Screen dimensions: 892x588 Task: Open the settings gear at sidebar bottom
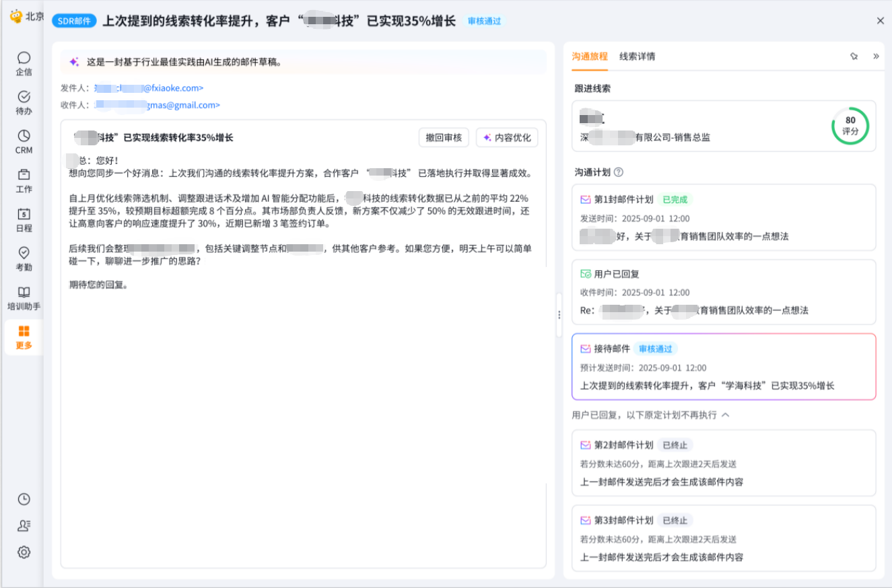pyautogui.click(x=24, y=552)
